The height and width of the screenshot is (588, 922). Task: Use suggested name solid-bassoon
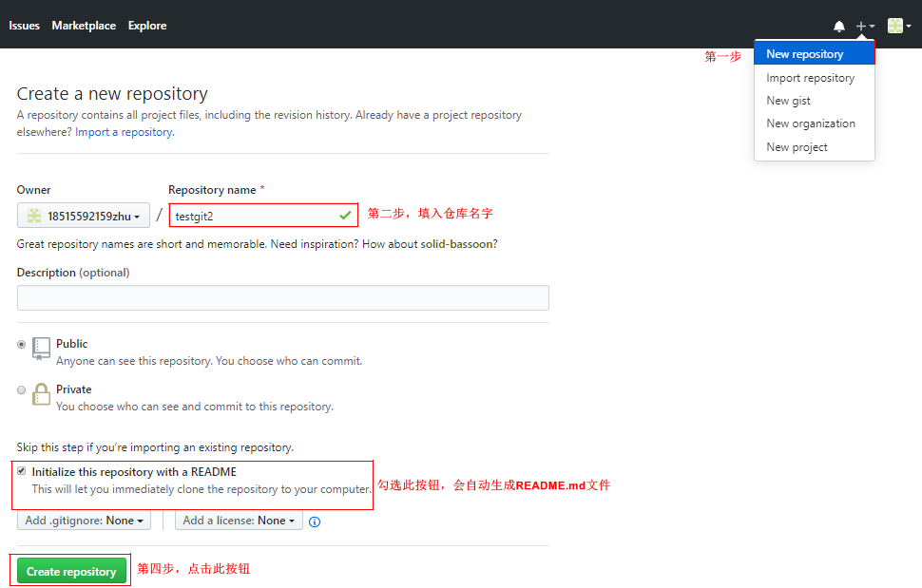tap(457, 244)
